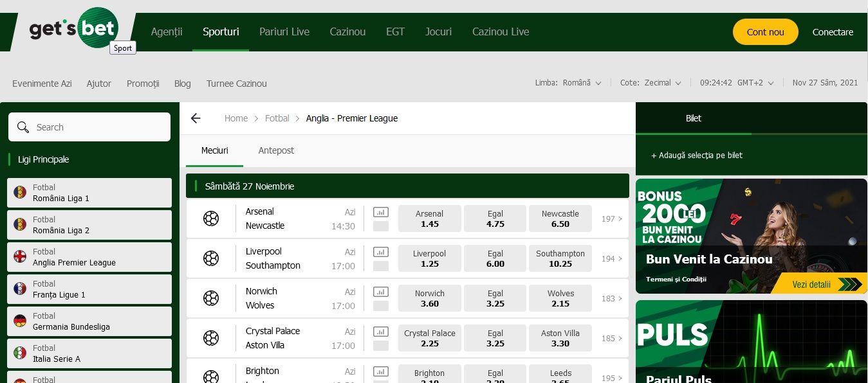Open the Jocuri menu item
This screenshot has width=868, height=383.
(x=438, y=31)
